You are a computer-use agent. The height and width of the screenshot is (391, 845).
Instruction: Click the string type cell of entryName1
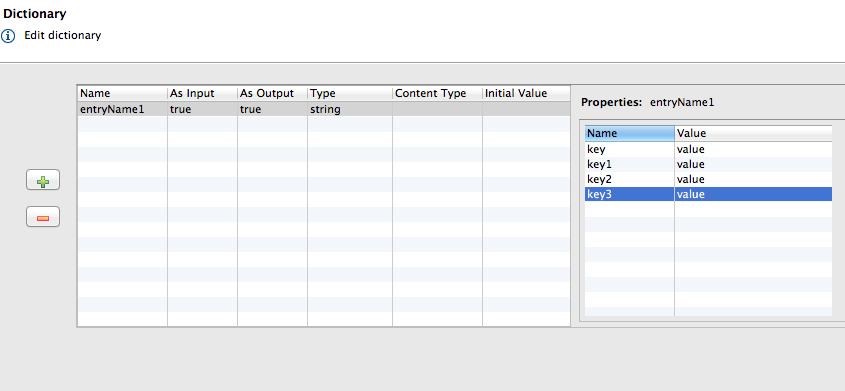tap(350, 109)
